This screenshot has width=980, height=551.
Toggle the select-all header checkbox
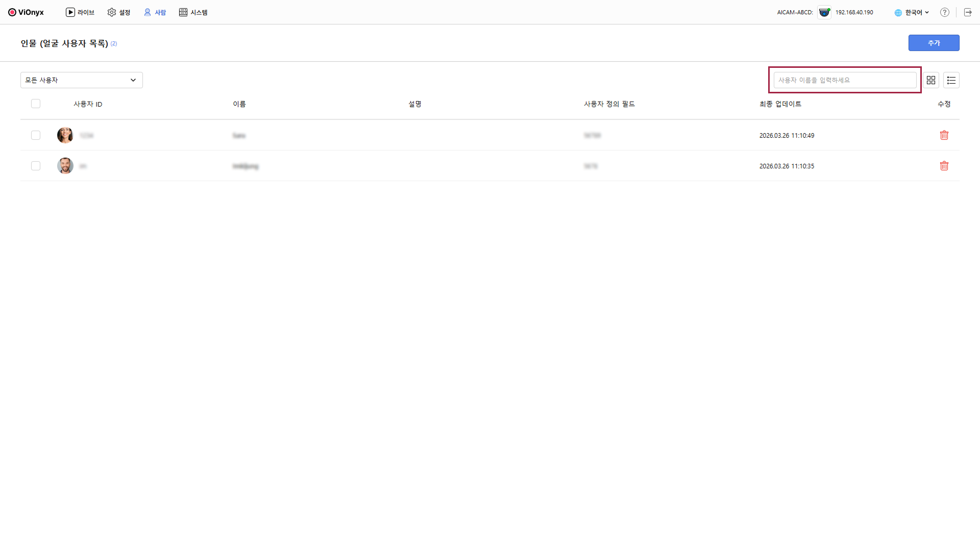pyautogui.click(x=36, y=104)
